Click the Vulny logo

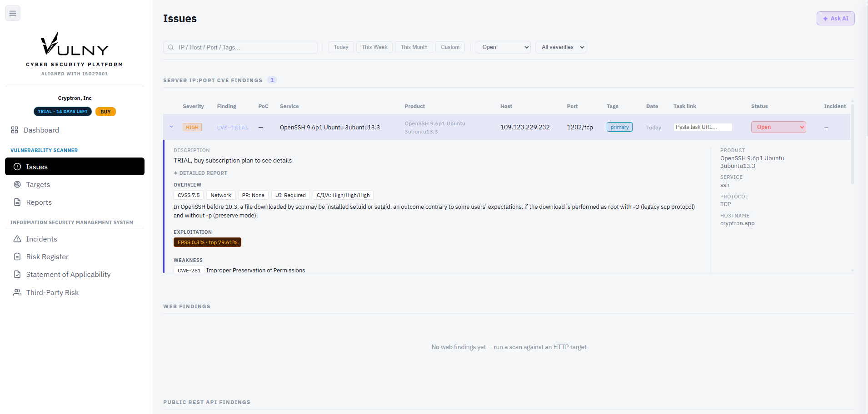tap(75, 44)
